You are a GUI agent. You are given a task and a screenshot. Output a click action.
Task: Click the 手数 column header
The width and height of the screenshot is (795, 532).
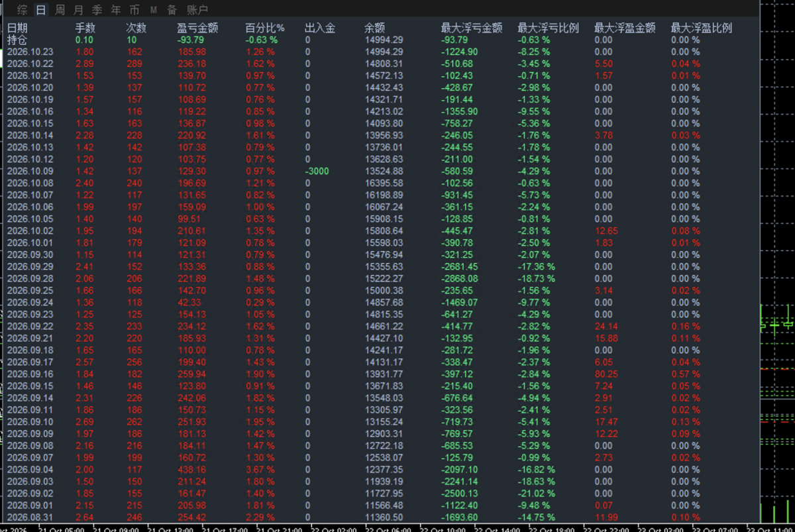pyautogui.click(x=85, y=28)
